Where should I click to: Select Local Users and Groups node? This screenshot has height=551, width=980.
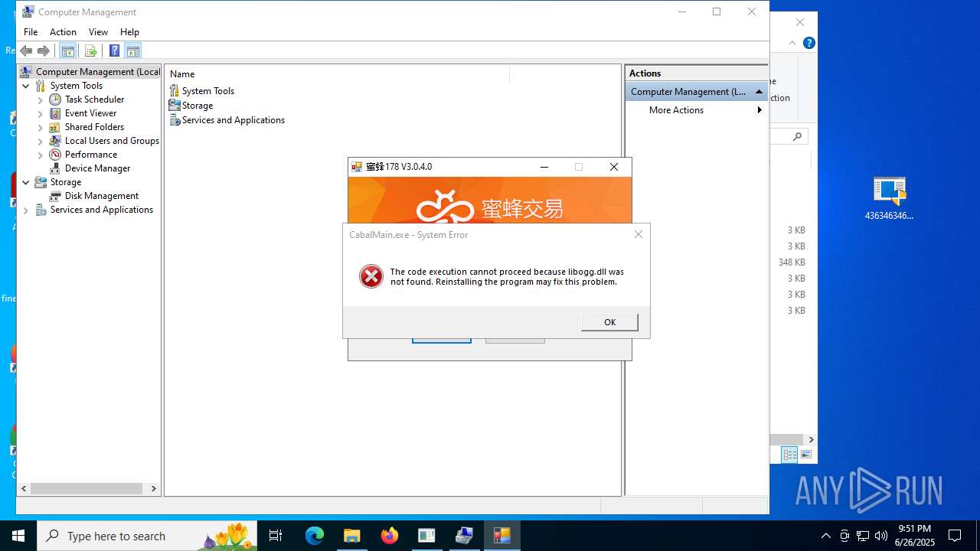pos(112,141)
